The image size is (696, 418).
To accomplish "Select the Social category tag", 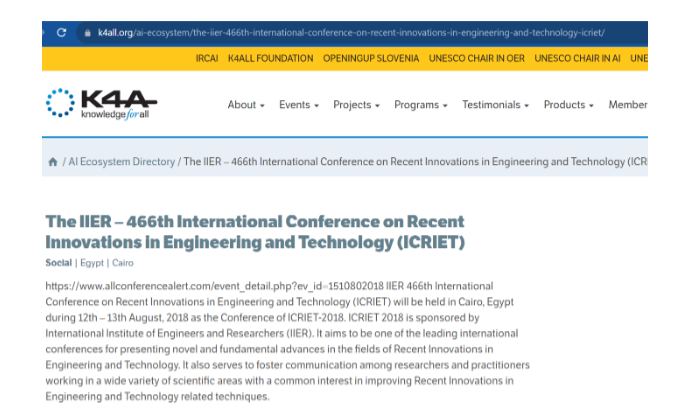I will (59, 263).
